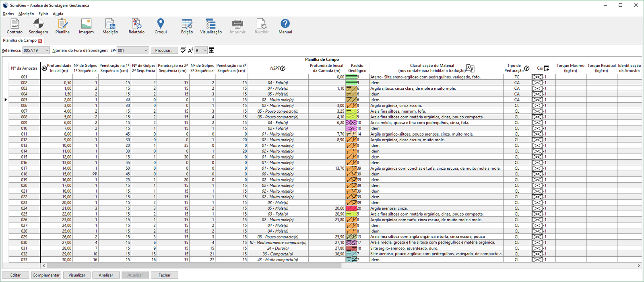
Task: Click the Complementar button
Action: tap(46, 275)
